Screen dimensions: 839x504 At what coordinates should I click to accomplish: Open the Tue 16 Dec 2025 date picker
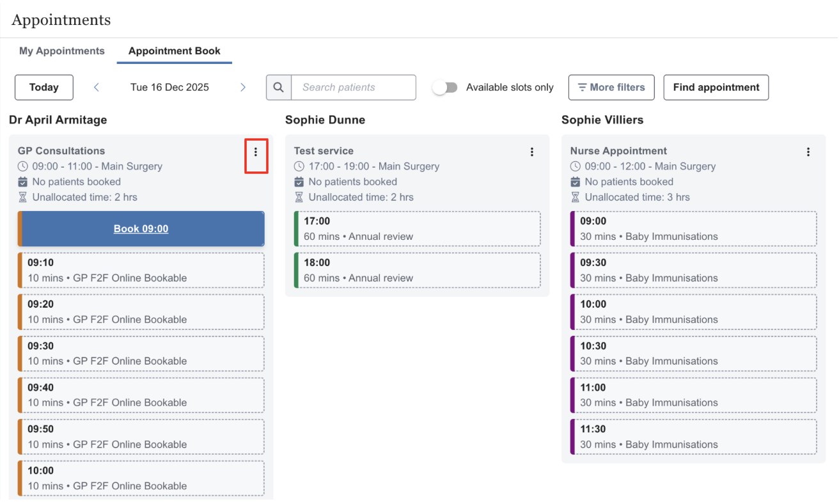169,88
